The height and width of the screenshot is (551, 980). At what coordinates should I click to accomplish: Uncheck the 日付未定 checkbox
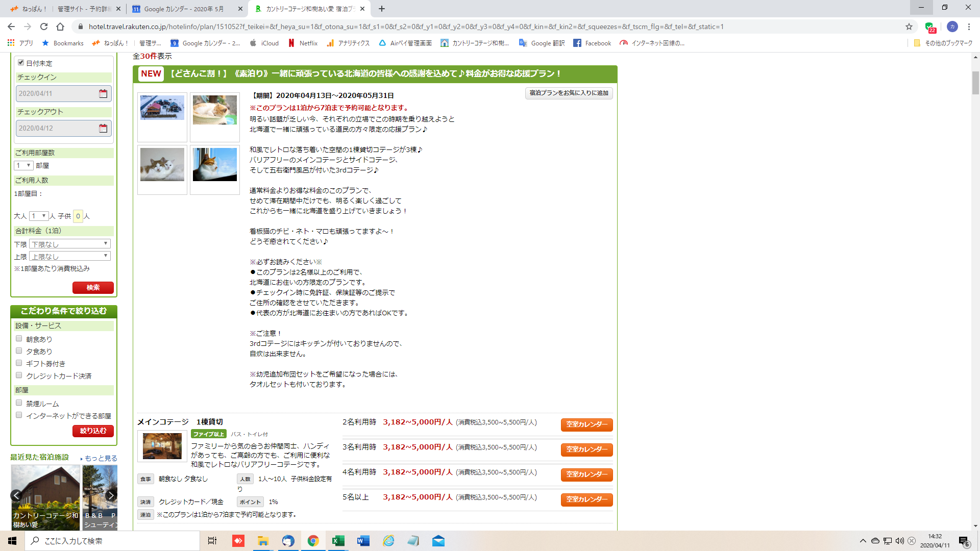(x=21, y=63)
